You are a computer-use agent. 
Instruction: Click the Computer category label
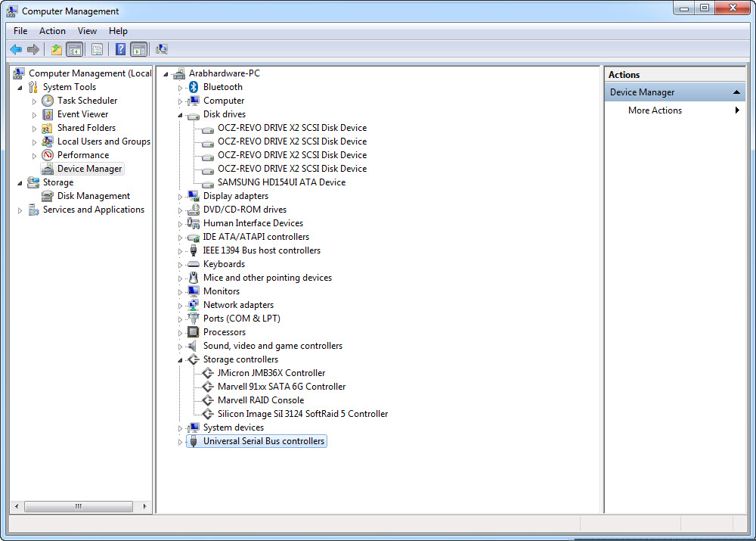coord(224,101)
